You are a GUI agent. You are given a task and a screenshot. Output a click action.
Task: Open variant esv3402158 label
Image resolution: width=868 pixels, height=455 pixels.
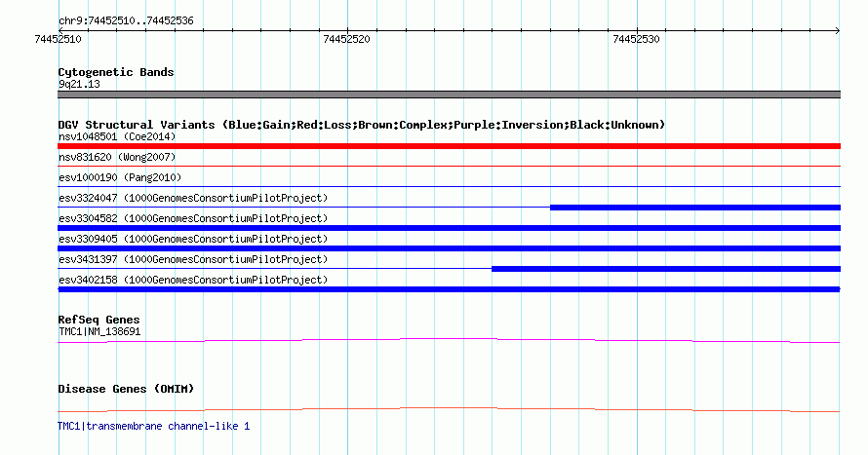coord(193,280)
